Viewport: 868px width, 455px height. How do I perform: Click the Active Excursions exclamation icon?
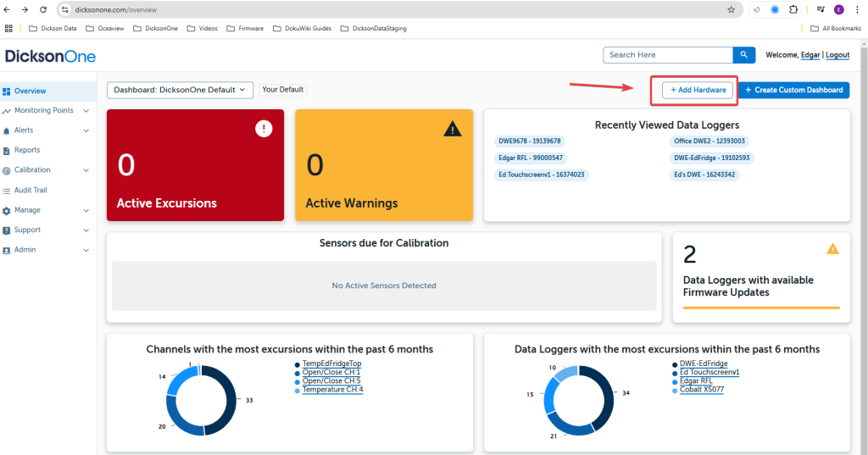pos(264,129)
